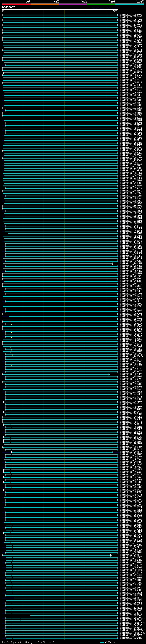Open hit UniRef100_P42653

pos(131,27)
